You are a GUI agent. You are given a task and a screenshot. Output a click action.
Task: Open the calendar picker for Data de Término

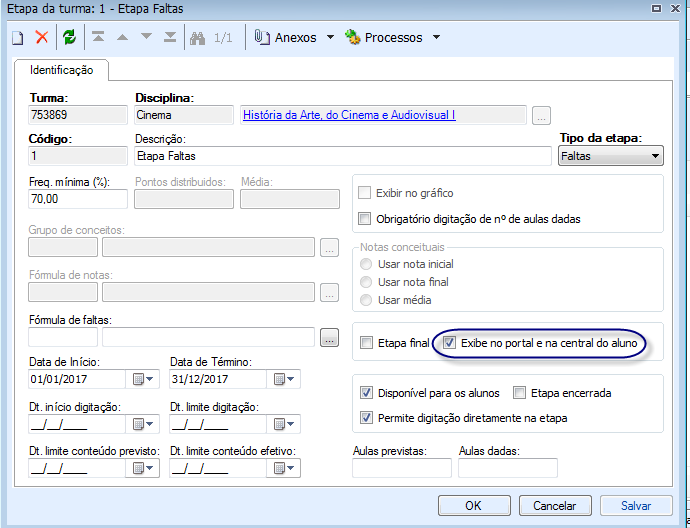[284, 379]
